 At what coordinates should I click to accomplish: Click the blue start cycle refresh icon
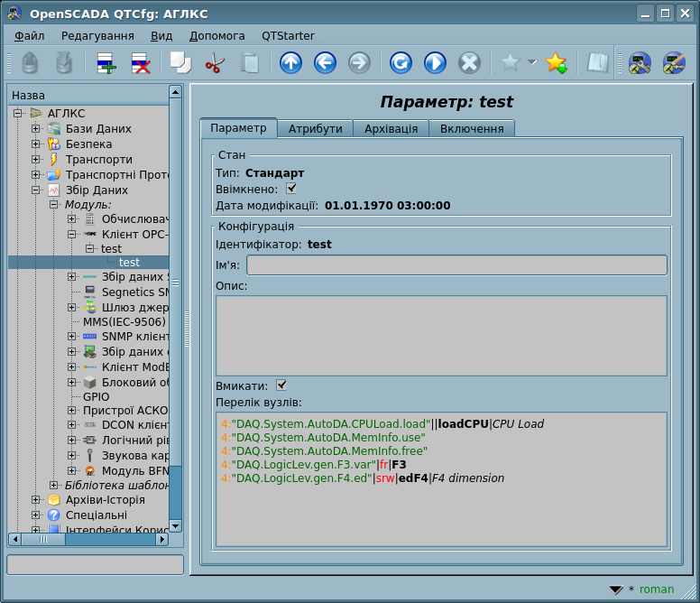pyautogui.click(x=435, y=63)
